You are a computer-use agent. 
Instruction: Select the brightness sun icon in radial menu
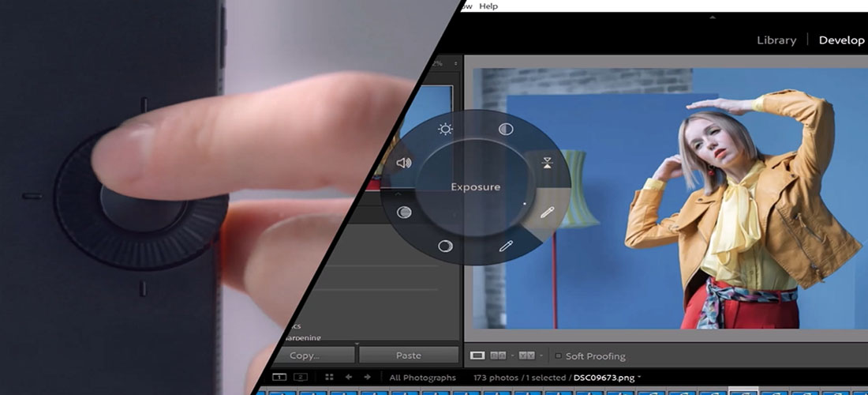tap(446, 130)
